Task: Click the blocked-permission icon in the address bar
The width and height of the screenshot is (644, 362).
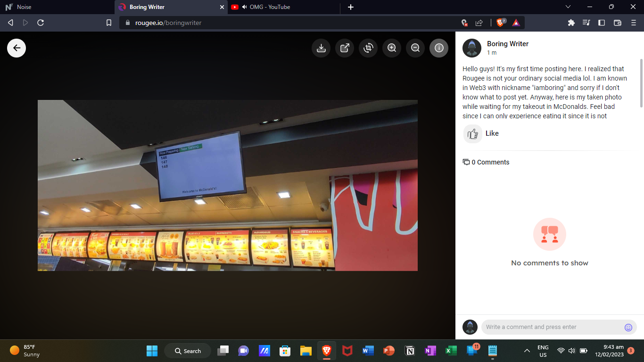Action: 464,23
